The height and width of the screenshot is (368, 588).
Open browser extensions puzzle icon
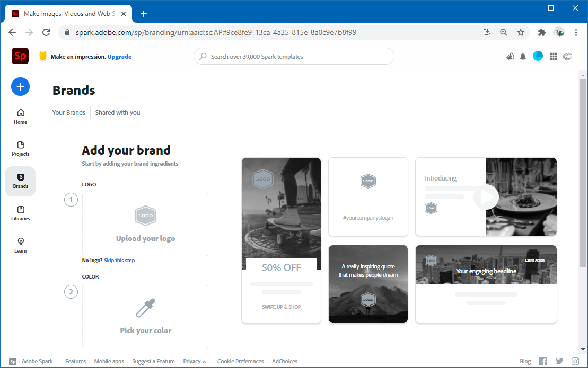click(541, 33)
